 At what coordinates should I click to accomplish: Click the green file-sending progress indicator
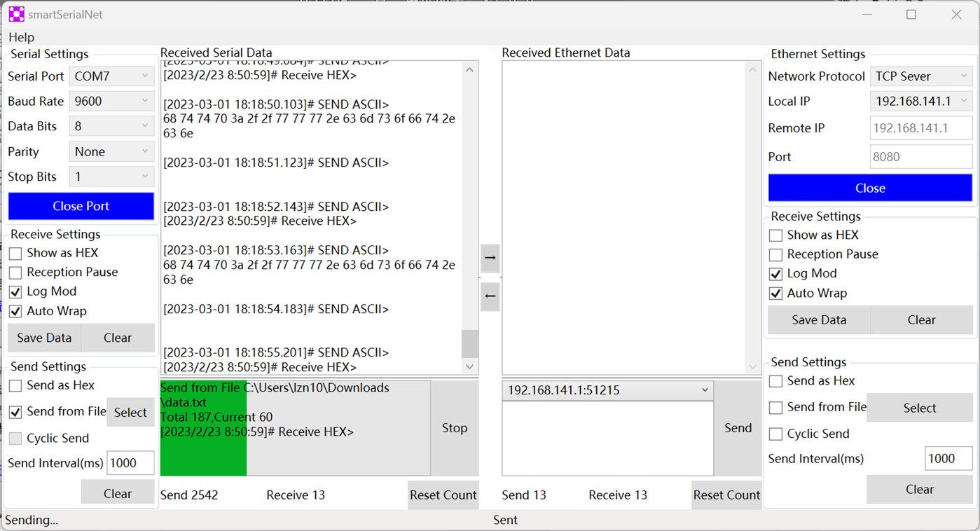203,427
